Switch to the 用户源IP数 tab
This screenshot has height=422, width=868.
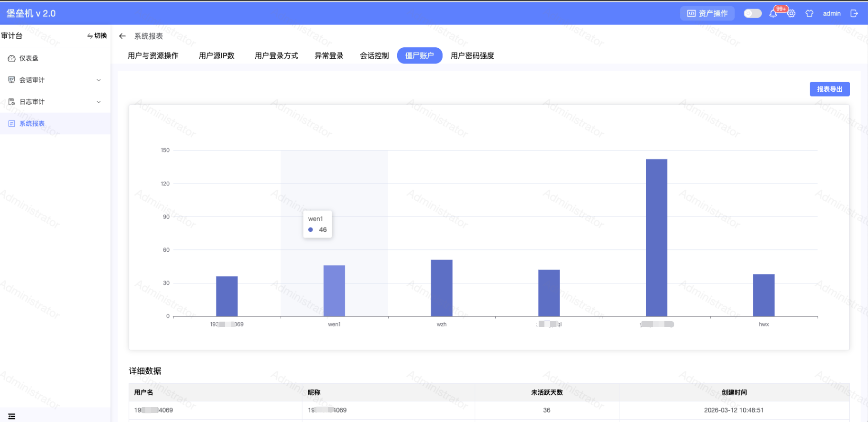(x=217, y=55)
